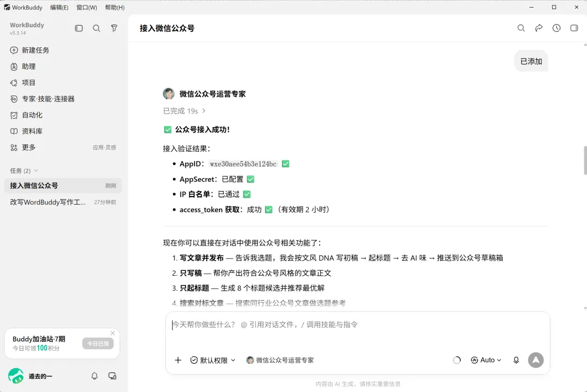587x392 pixels.
Task: Collapse the 任务 (2) list chevron
Action: (x=36, y=170)
